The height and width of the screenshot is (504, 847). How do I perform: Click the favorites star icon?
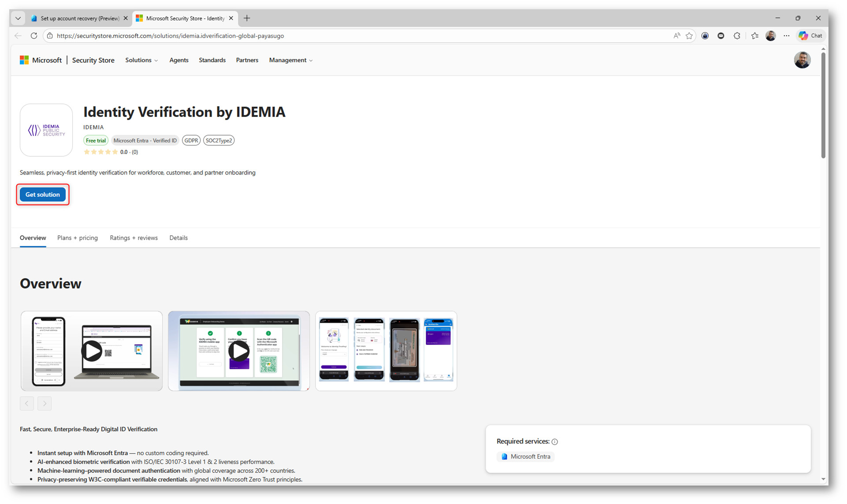pyautogui.click(x=689, y=36)
